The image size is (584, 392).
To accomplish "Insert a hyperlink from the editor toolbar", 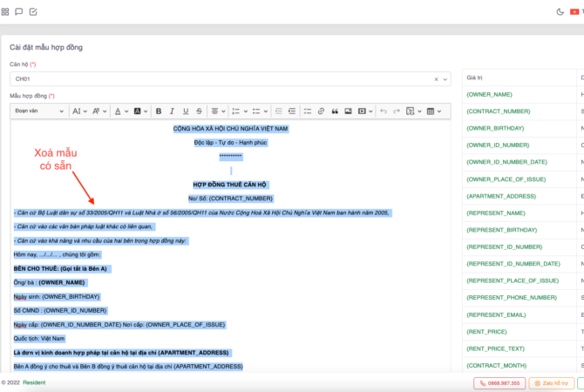I will coord(321,112).
